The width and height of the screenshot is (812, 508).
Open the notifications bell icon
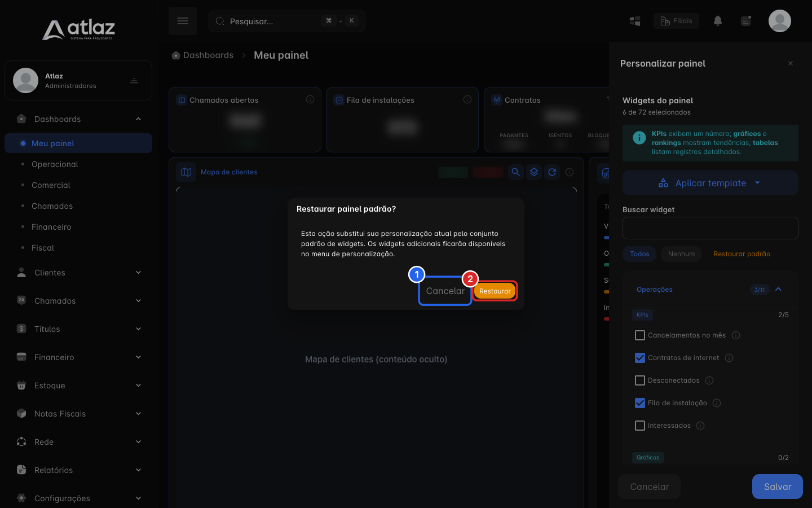718,21
